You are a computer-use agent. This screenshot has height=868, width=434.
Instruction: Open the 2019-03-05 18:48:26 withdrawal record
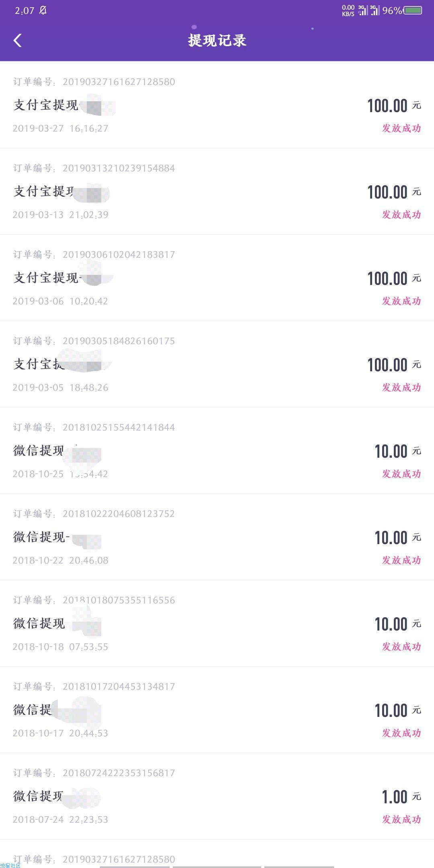217,364
